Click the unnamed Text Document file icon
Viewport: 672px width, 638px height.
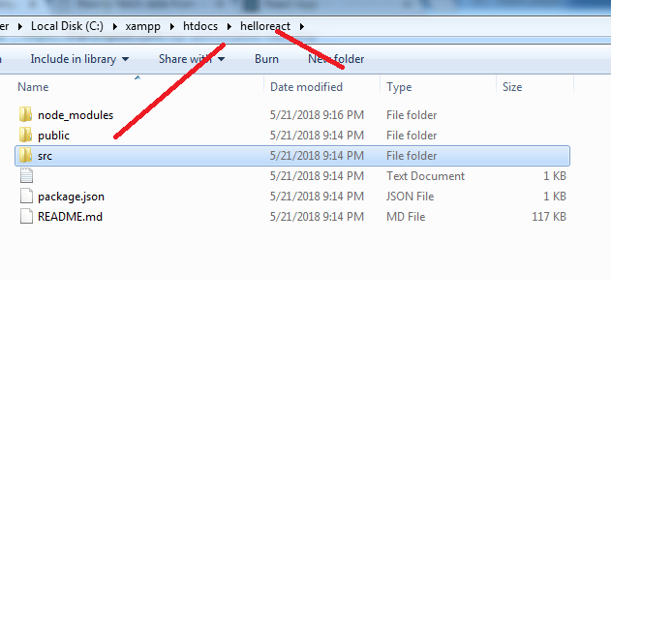[x=26, y=175]
